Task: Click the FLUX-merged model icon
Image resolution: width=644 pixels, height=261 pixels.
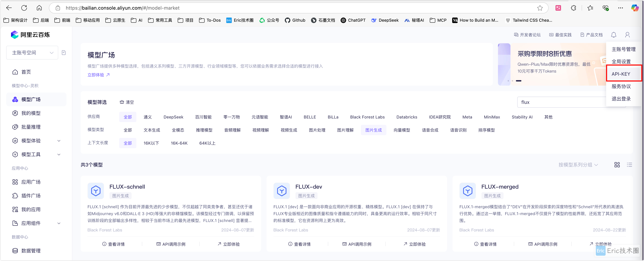Action: click(x=468, y=191)
